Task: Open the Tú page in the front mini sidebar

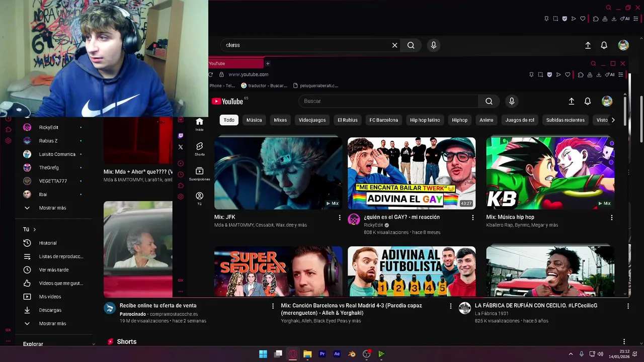Action: coord(199,199)
